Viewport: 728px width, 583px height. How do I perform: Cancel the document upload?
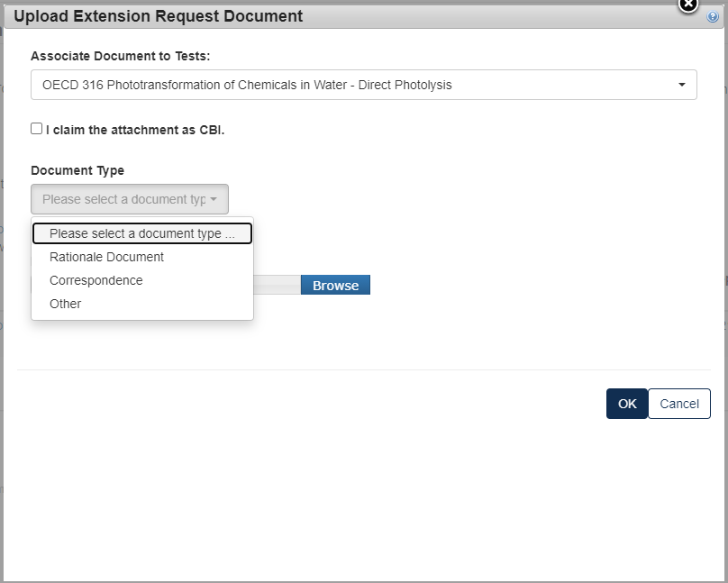679,404
